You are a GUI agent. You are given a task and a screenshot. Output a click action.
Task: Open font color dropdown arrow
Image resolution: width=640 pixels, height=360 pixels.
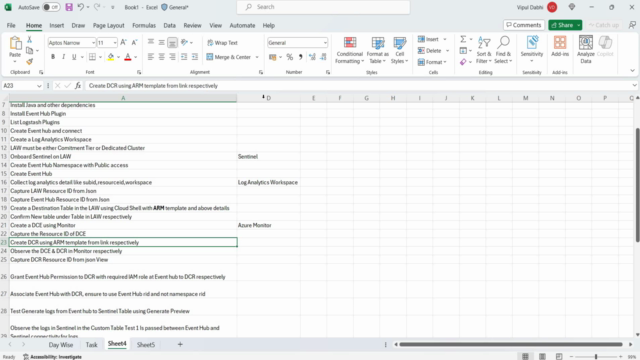pyautogui.click(x=136, y=57)
